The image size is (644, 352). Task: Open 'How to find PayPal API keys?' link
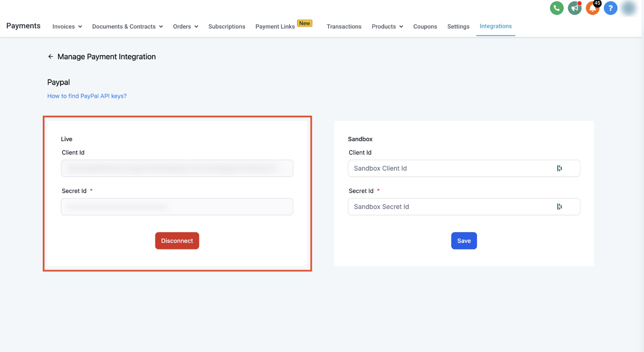(87, 96)
